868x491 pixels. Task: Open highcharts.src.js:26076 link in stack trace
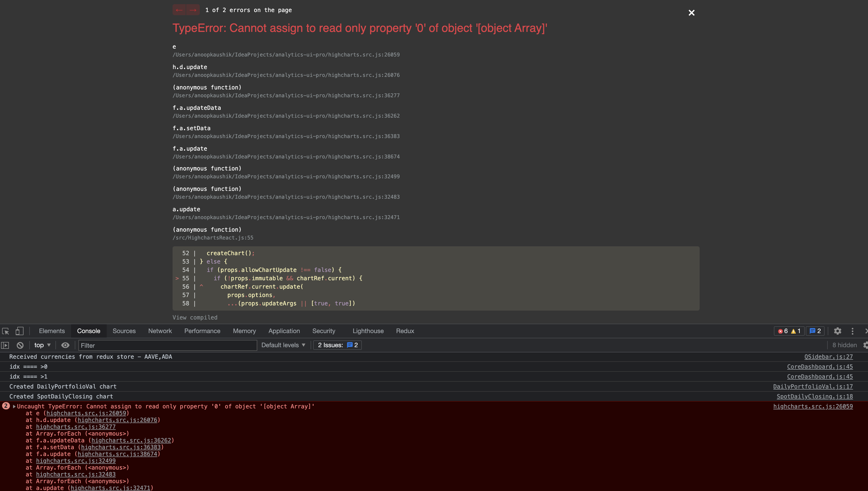pyautogui.click(x=117, y=420)
